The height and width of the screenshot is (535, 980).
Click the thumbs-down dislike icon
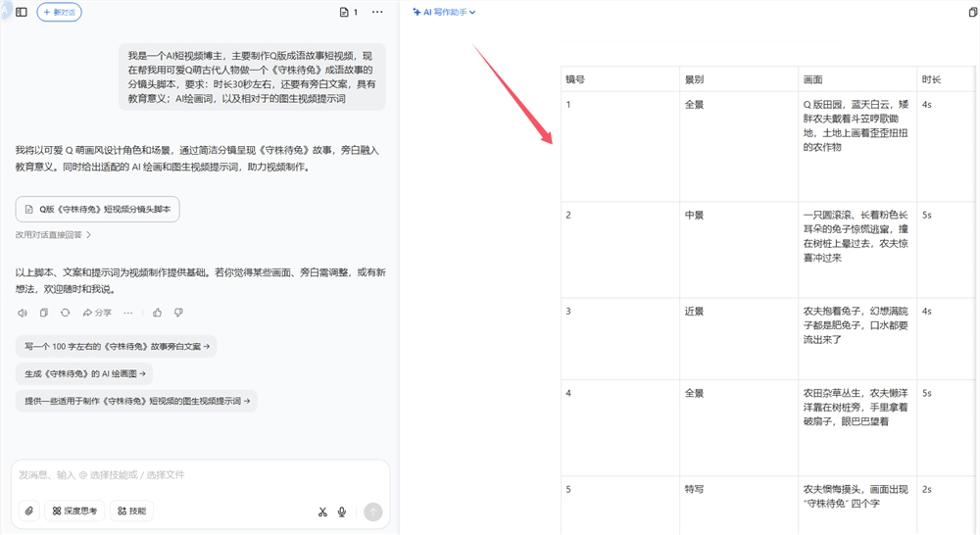178,313
